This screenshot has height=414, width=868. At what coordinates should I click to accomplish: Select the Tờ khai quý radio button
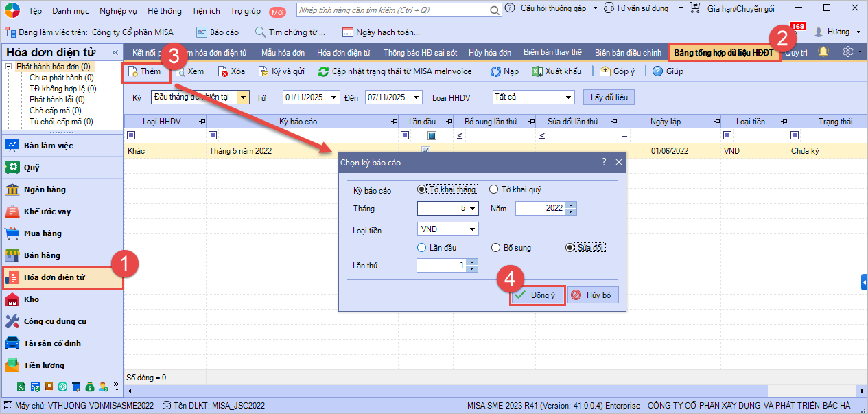coord(494,189)
